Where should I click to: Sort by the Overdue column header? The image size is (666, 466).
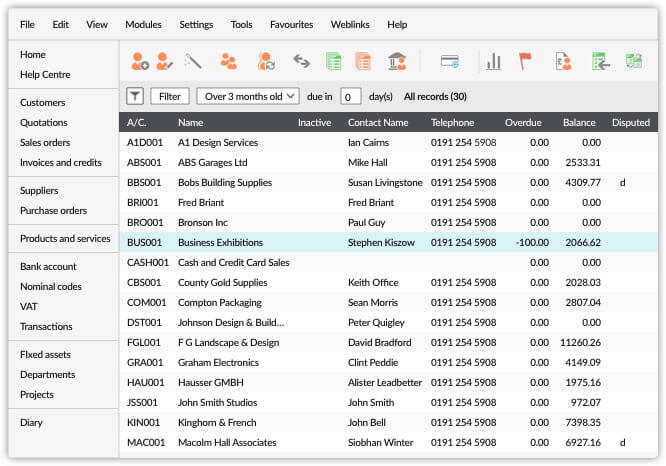click(523, 122)
